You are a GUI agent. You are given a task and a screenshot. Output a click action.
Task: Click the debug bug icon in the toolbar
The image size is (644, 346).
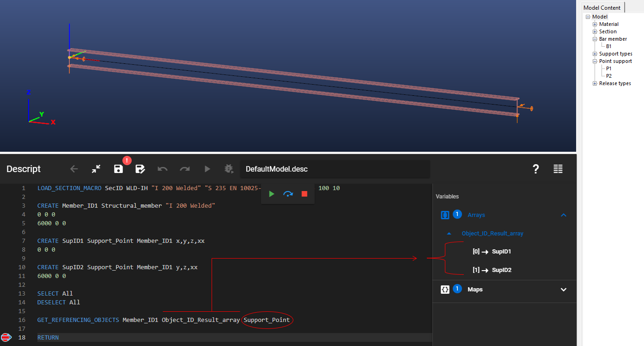(x=228, y=169)
